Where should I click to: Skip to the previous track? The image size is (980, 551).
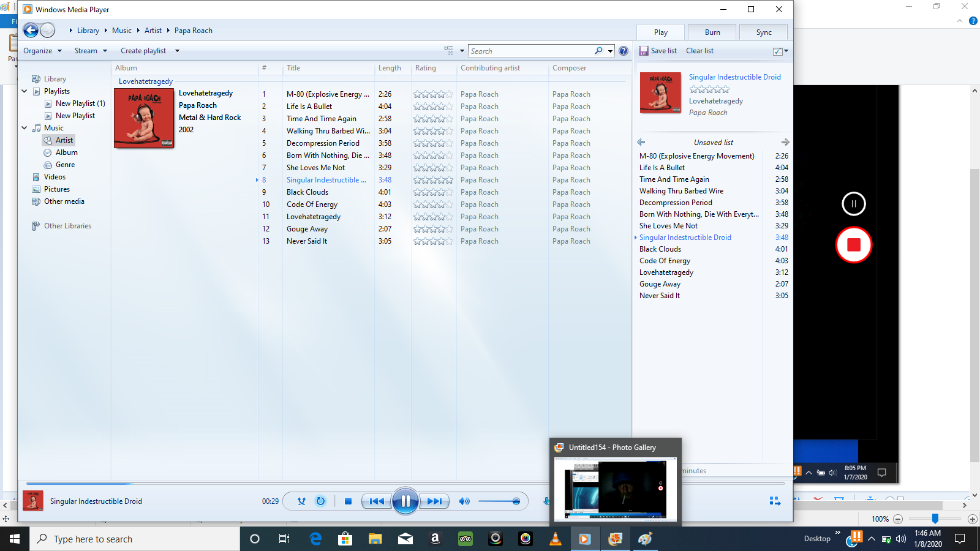pyautogui.click(x=376, y=501)
